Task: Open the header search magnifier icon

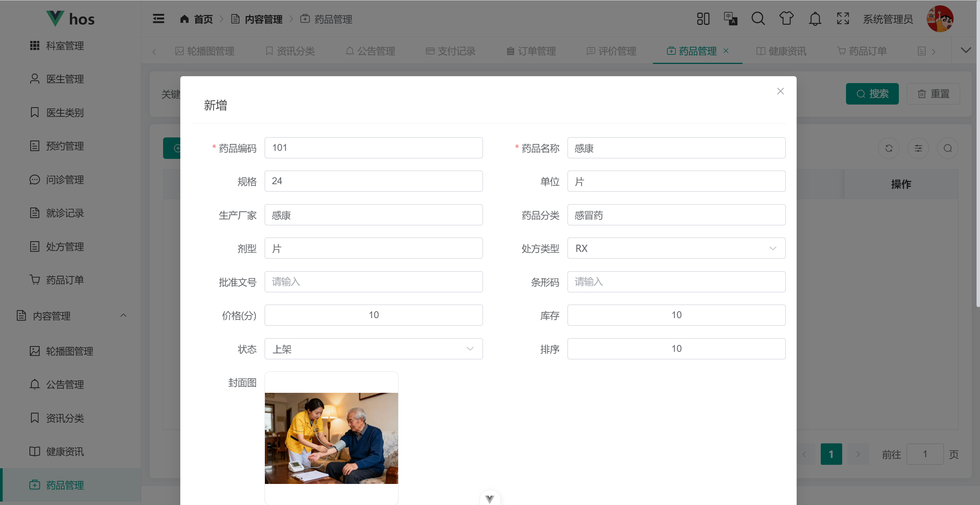Action: click(758, 19)
